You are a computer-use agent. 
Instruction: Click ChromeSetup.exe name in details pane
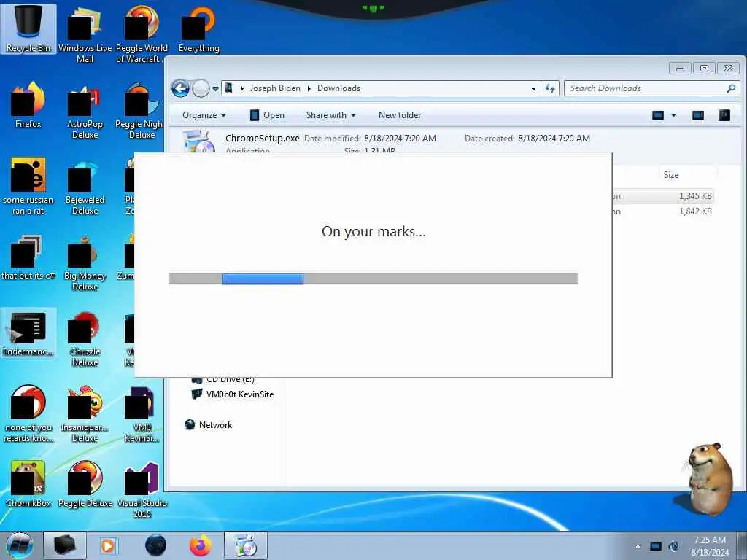262,138
